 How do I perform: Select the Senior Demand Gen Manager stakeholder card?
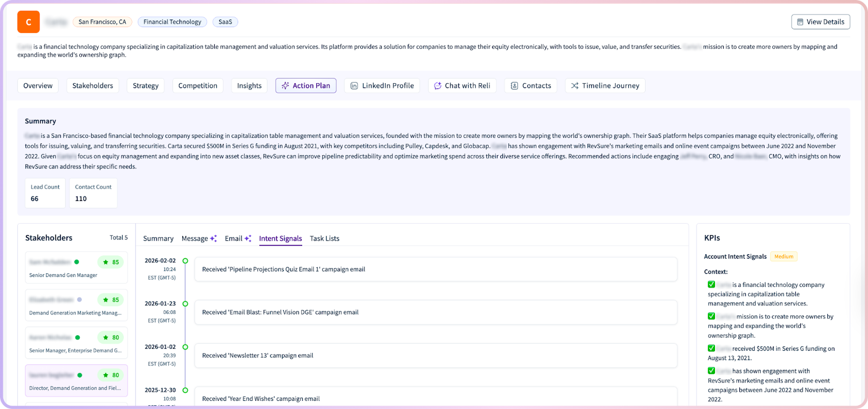pos(76,268)
